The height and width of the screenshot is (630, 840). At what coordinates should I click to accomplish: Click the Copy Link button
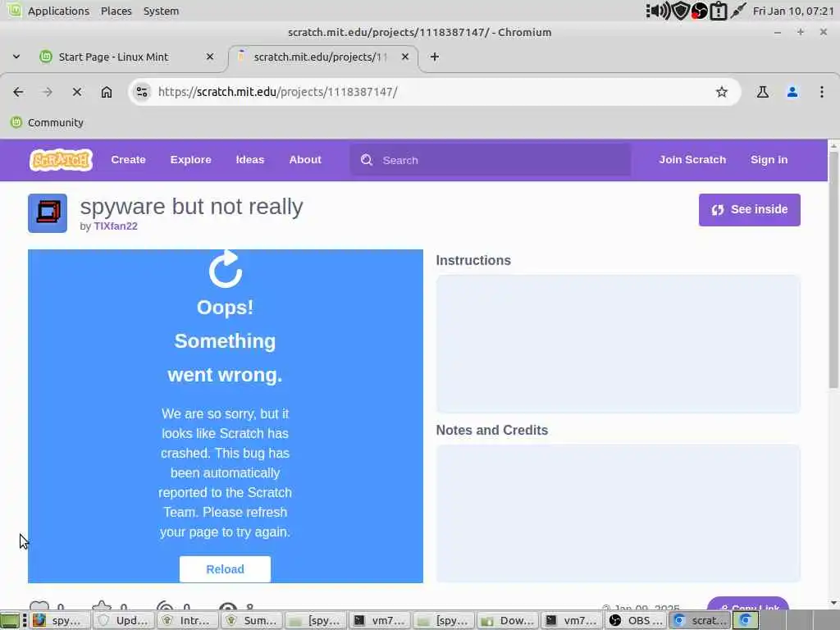tap(748, 603)
